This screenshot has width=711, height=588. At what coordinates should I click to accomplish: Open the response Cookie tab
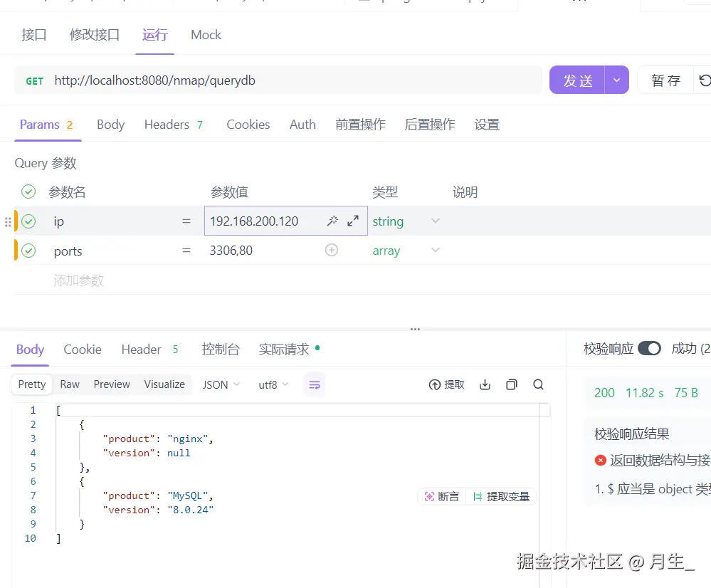click(83, 350)
